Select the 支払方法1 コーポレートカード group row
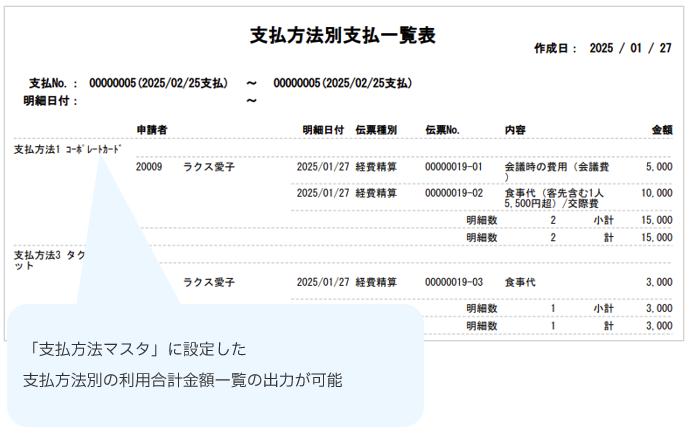Image resolution: width=689 pixels, height=432 pixels. coord(67,149)
